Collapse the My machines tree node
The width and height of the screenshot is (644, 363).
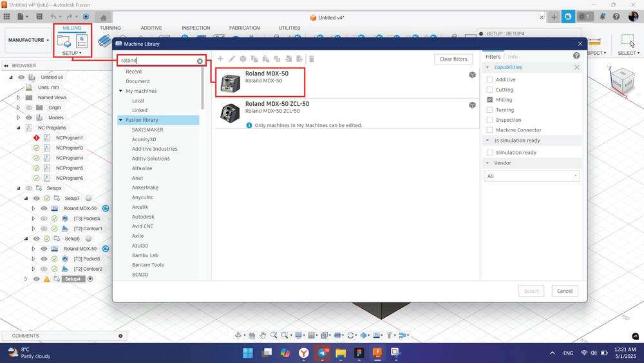[121, 91]
